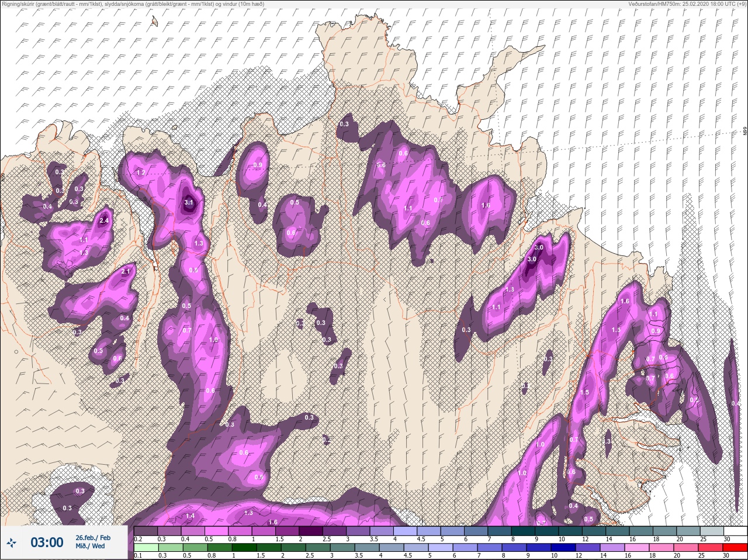This screenshot has height=560, width=748.
Task: Click the small island off the north coast
Action: pos(155,22)
